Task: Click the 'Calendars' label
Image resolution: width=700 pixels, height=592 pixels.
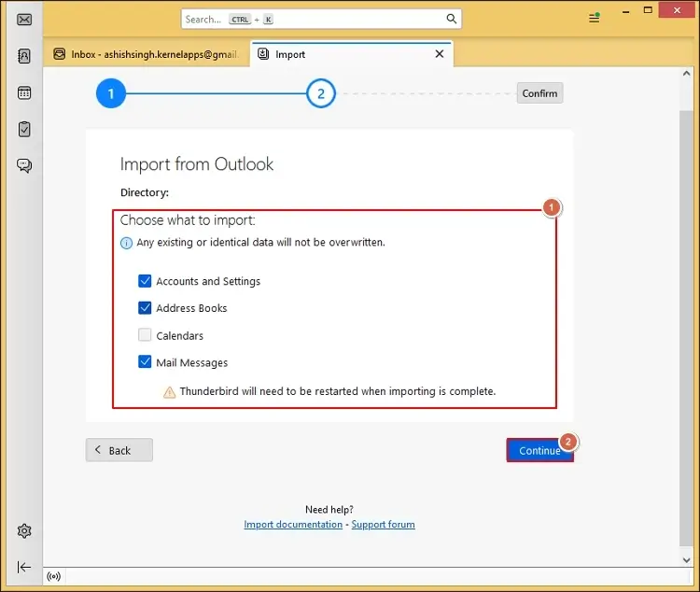Action: 179,335
